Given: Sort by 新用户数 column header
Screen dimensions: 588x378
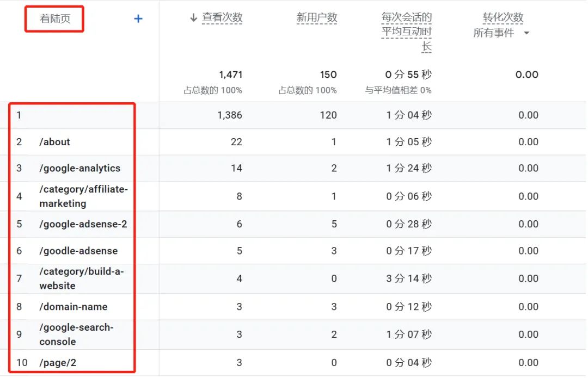Looking at the screenshot, I should 316,17.
